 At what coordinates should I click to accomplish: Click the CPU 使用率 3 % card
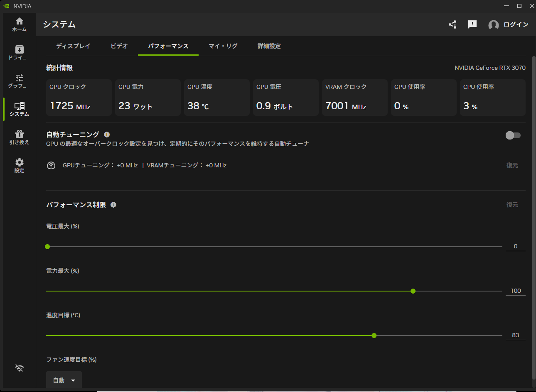point(493,98)
